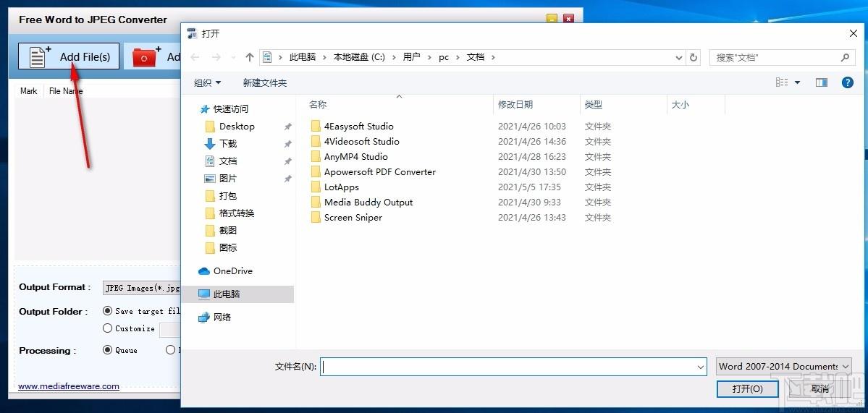This screenshot has width=868, height=413.
Task: Change the view layout icon
Action: pyautogui.click(x=782, y=82)
